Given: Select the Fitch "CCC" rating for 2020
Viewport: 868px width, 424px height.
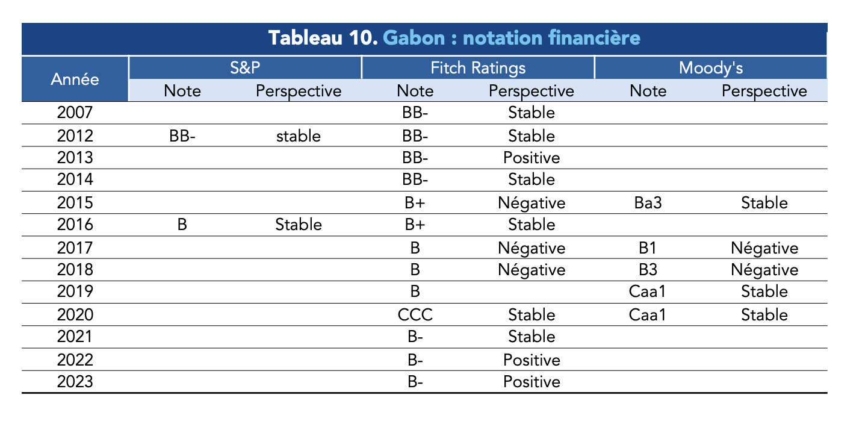Looking at the screenshot, I should (x=415, y=315).
